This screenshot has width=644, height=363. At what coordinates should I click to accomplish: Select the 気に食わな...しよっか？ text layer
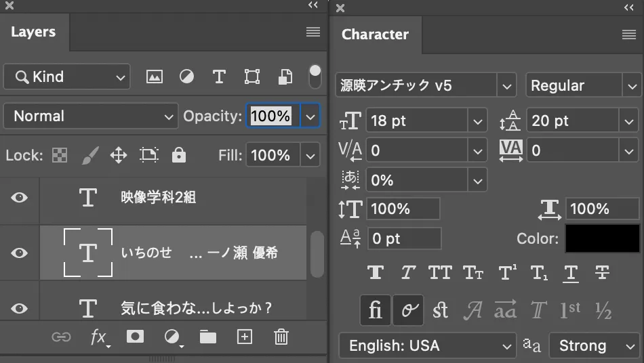click(x=197, y=308)
